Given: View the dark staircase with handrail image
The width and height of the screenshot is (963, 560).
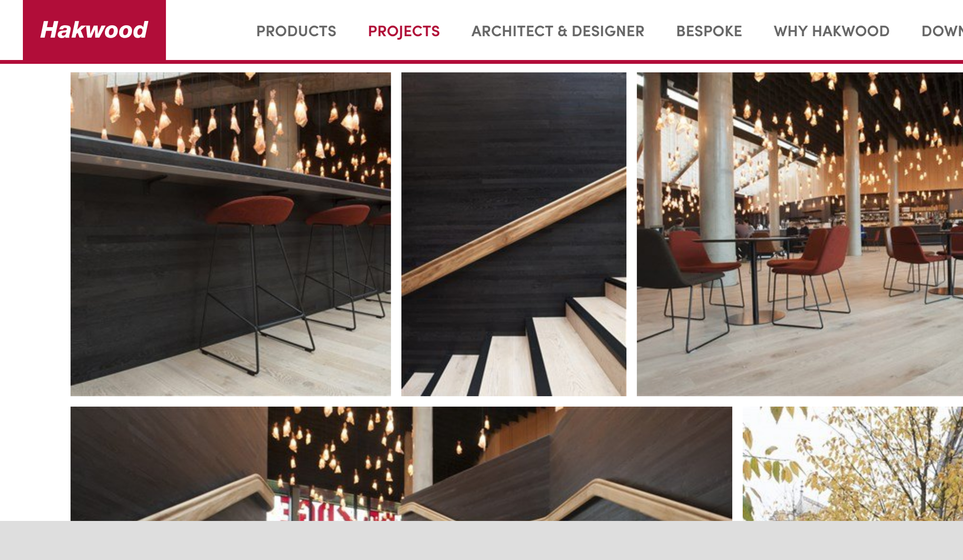Looking at the screenshot, I should point(514,234).
